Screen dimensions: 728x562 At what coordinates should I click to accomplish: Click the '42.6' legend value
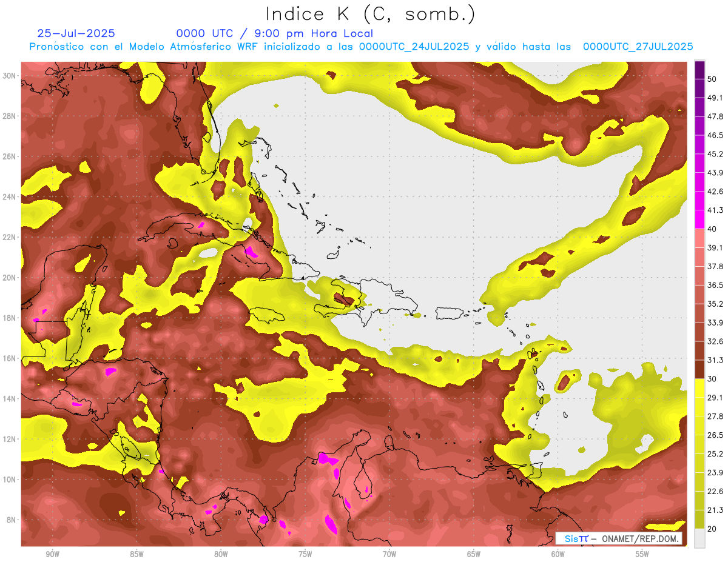pos(715,191)
